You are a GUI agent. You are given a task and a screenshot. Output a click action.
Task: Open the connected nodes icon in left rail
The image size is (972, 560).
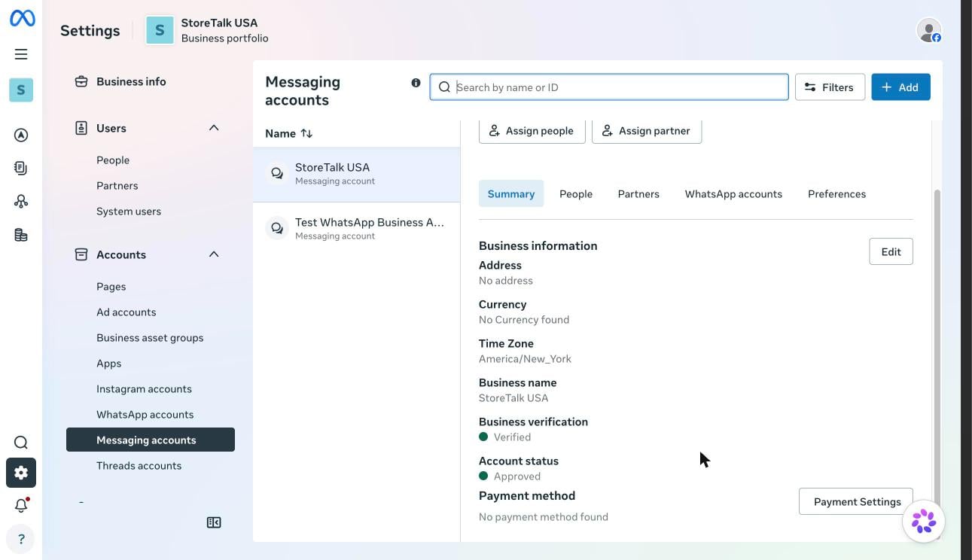pyautogui.click(x=21, y=202)
